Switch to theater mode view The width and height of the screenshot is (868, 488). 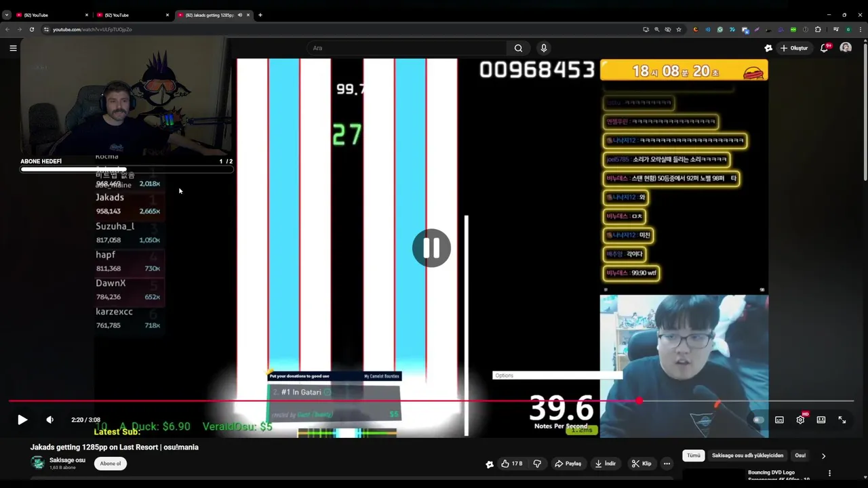[821, 420]
